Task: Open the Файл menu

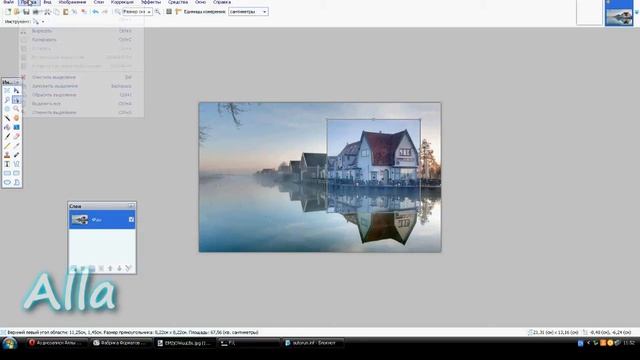Action: coord(8,2)
